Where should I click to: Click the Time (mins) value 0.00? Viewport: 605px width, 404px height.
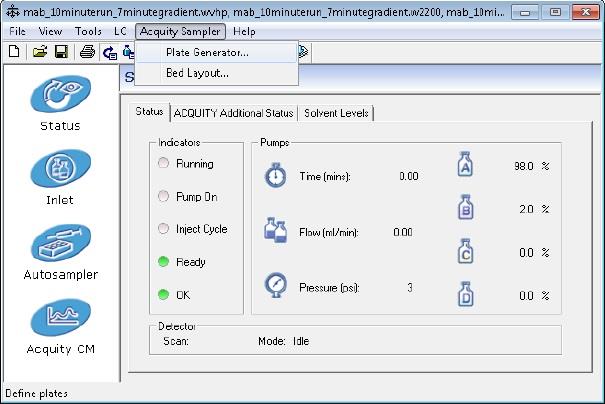tap(409, 176)
